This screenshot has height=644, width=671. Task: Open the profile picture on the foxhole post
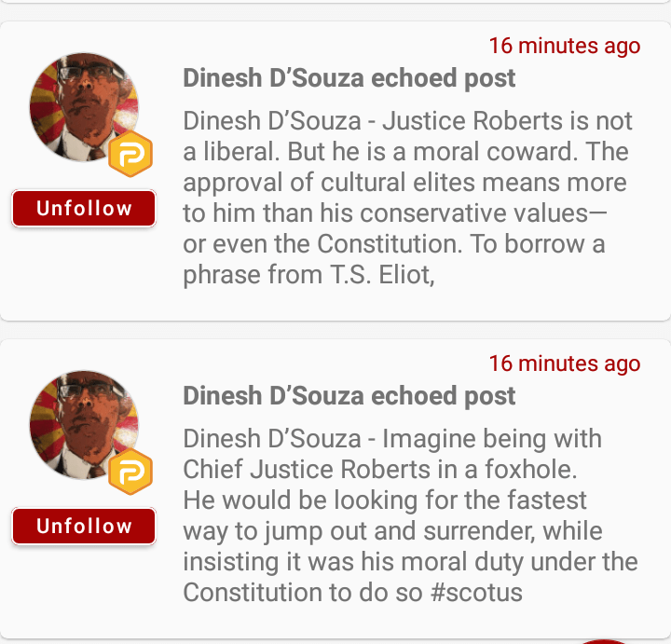(82, 425)
